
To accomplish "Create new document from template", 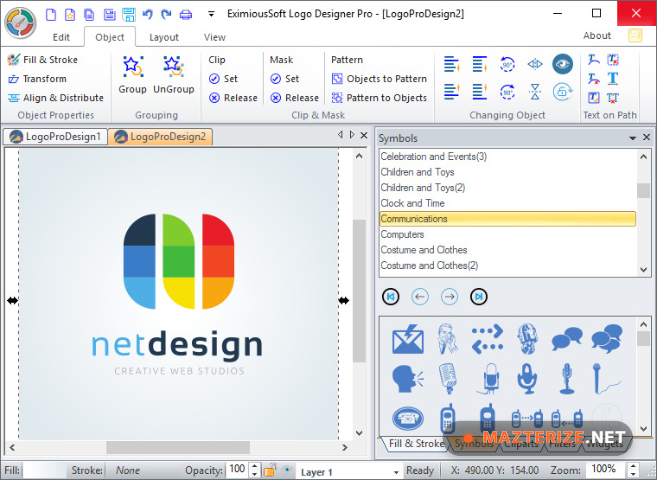I will coord(70,15).
